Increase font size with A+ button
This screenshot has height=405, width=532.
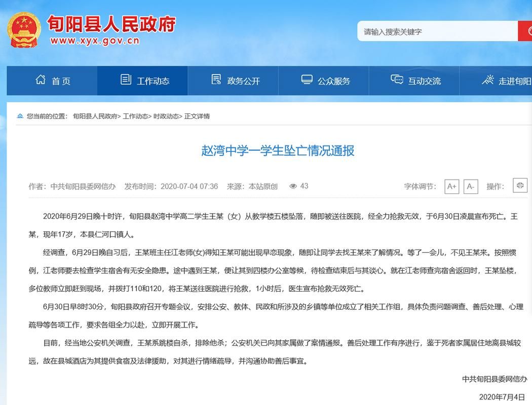tap(452, 186)
